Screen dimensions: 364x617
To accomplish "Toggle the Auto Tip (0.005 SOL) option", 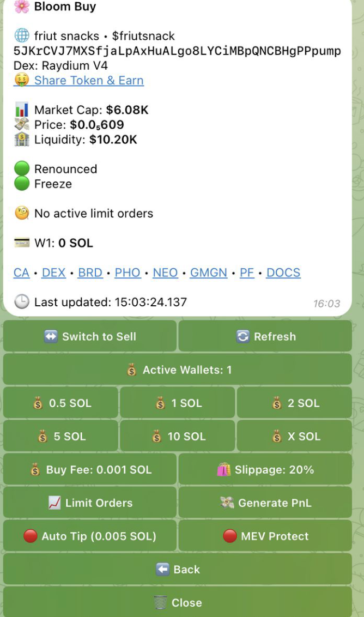I will coord(90,536).
